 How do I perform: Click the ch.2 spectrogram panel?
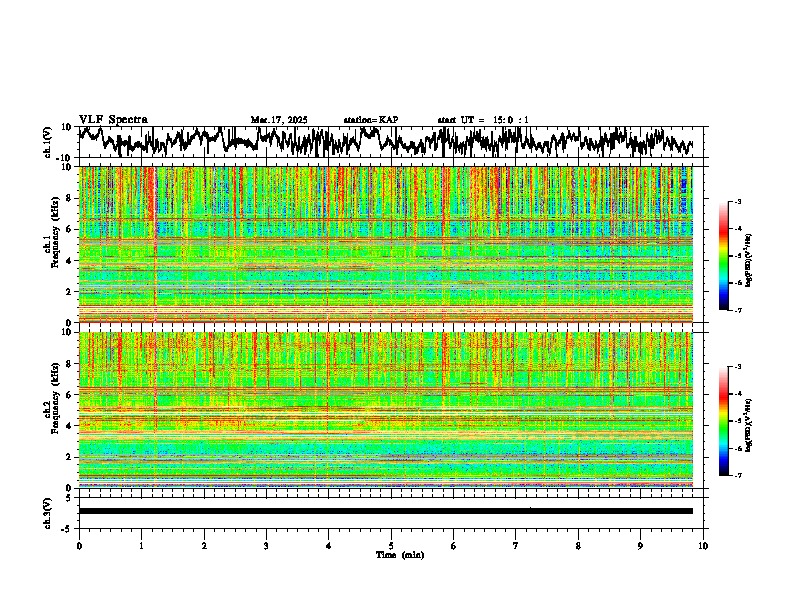point(386,410)
